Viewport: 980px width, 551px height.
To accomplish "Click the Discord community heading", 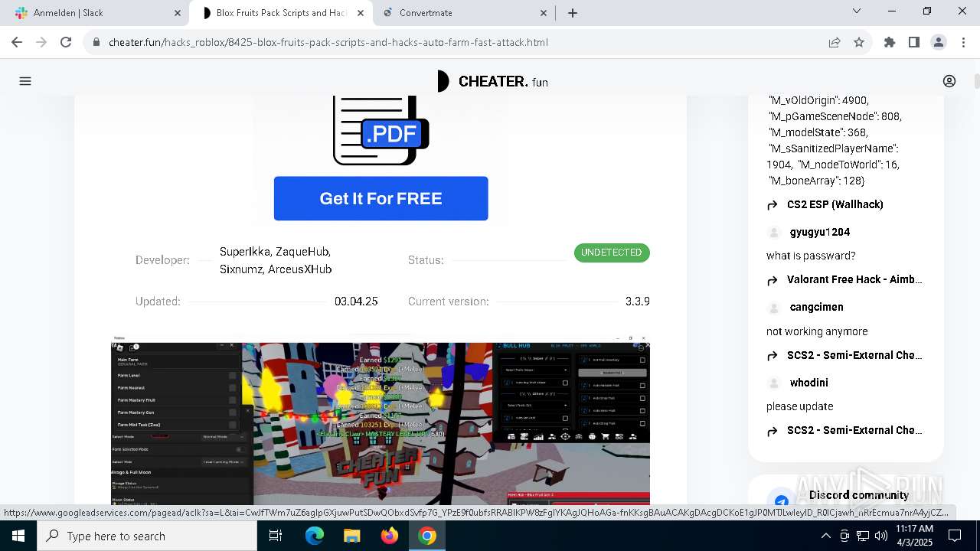I will coord(859,495).
